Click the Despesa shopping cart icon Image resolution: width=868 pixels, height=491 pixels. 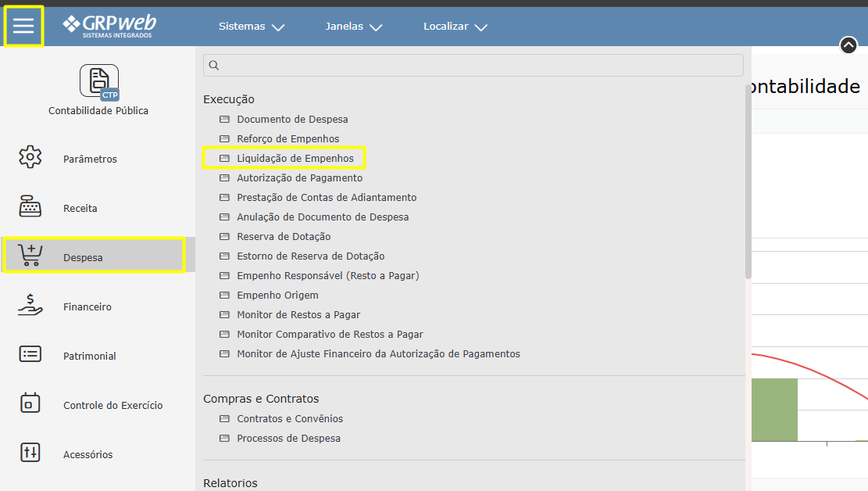coord(30,256)
